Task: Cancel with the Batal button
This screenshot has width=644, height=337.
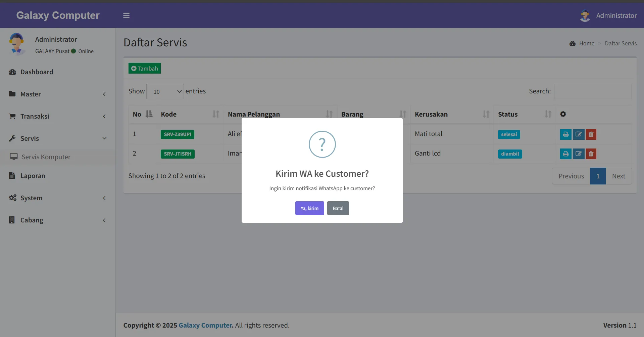Action: coord(338,208)
